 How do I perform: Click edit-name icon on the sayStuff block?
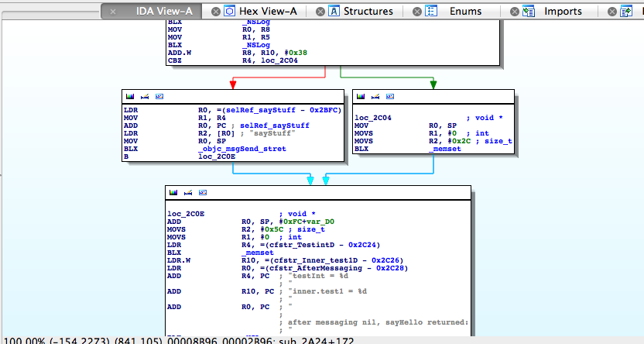coord(145,97)
